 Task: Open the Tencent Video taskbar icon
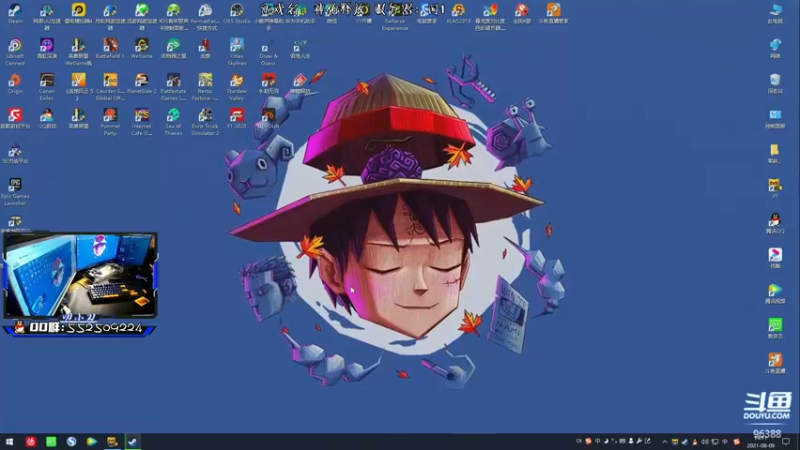point(92,441)
